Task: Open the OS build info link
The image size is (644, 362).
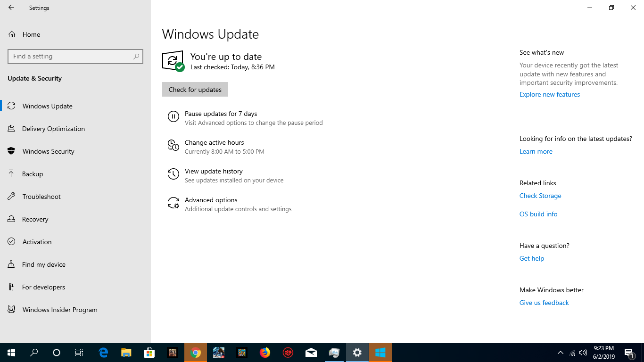Action: [x=538, y=214]
